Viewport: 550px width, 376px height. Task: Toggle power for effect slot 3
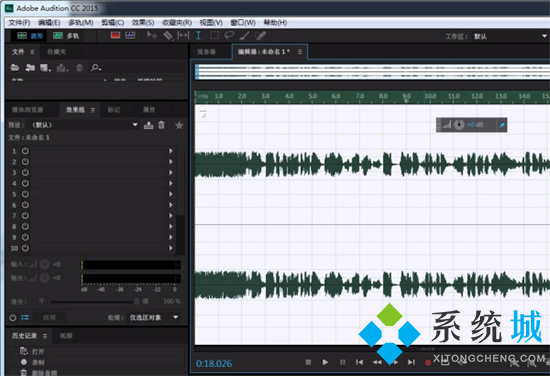pos(25,173)
